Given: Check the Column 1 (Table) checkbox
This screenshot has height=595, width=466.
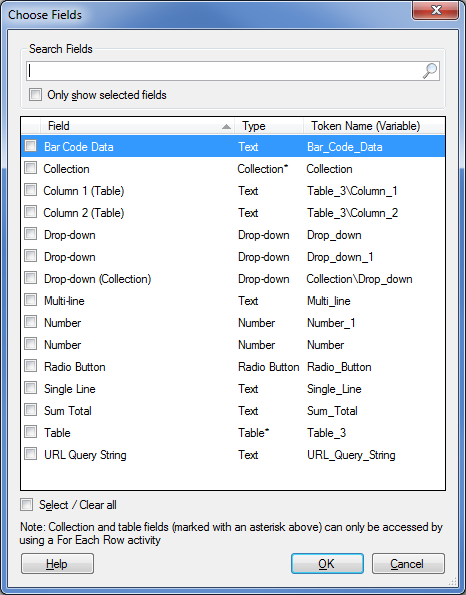Looking at the screenshot, I should click(x=30, y=190).
